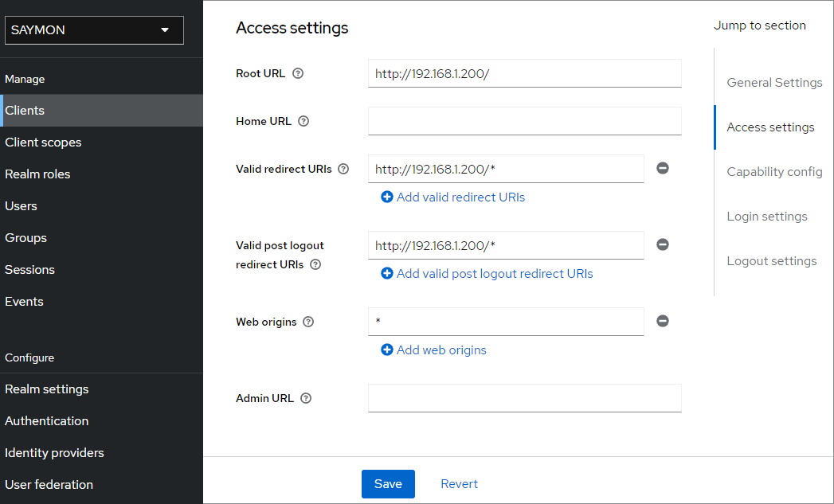Jump to Access settings section
This screenshot has width=834, height=504.
[x=771, y=127]
